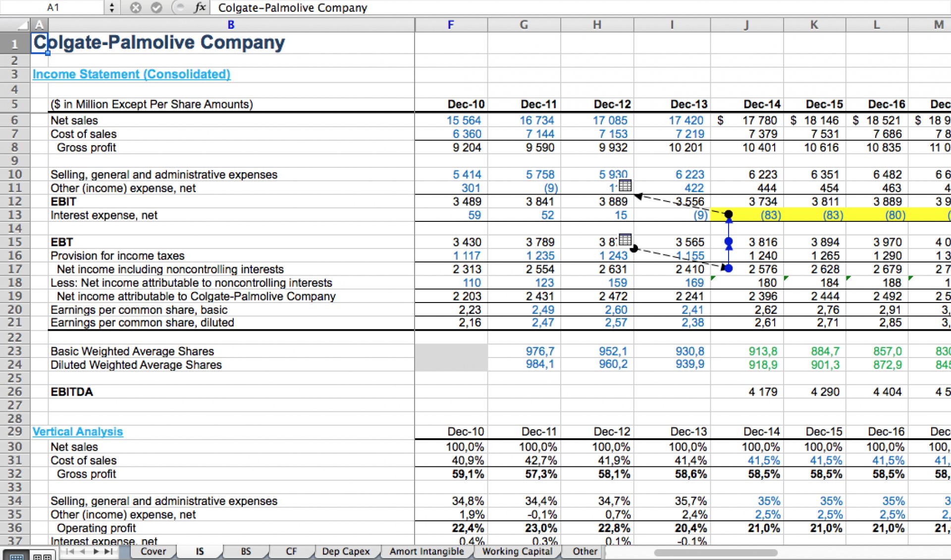Click Dec-14 EBITDA value 4 179
Image resolution: width=951 pixels, height=560 pixels.
(x=763, y=392)
